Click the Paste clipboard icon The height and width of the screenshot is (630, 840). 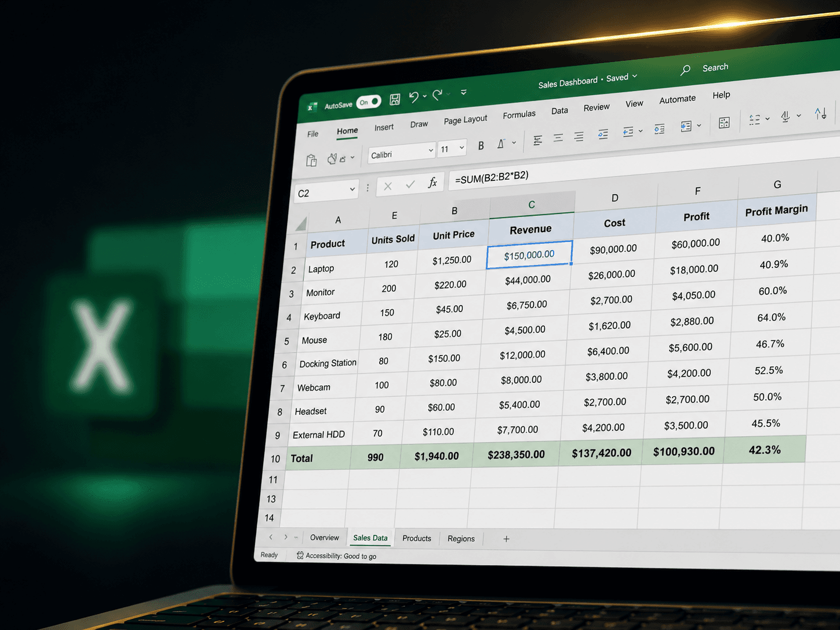click(x=311, y=161)
